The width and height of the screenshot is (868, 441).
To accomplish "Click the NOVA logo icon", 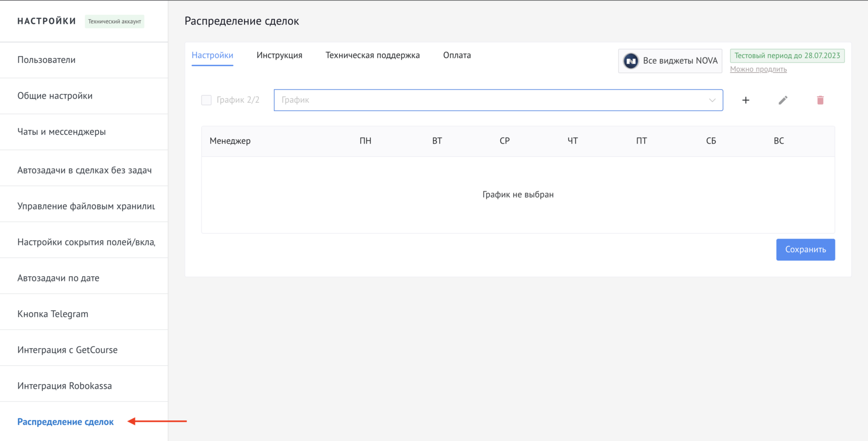I will pos(631,61).
